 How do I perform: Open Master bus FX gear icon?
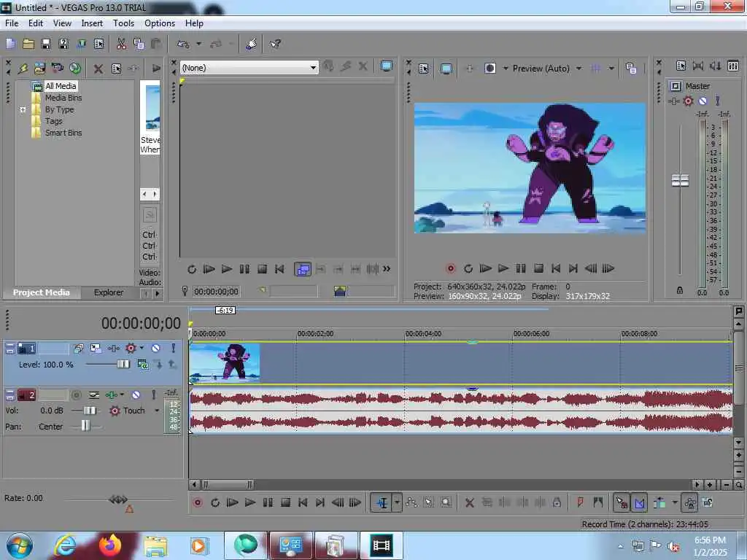[x=688, y=101]
